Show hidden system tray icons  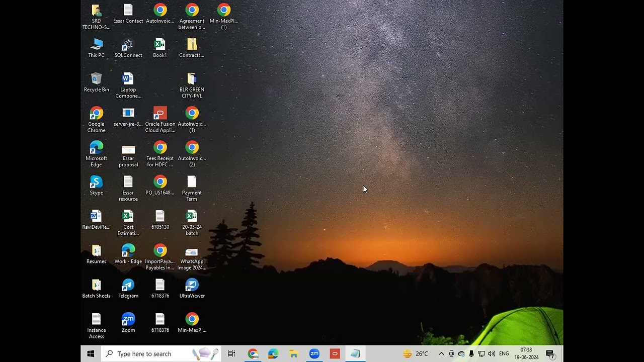(441, 354)
